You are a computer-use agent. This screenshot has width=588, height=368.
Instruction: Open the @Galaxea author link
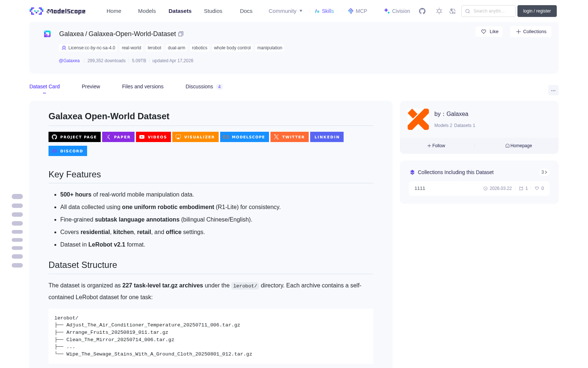69,61
